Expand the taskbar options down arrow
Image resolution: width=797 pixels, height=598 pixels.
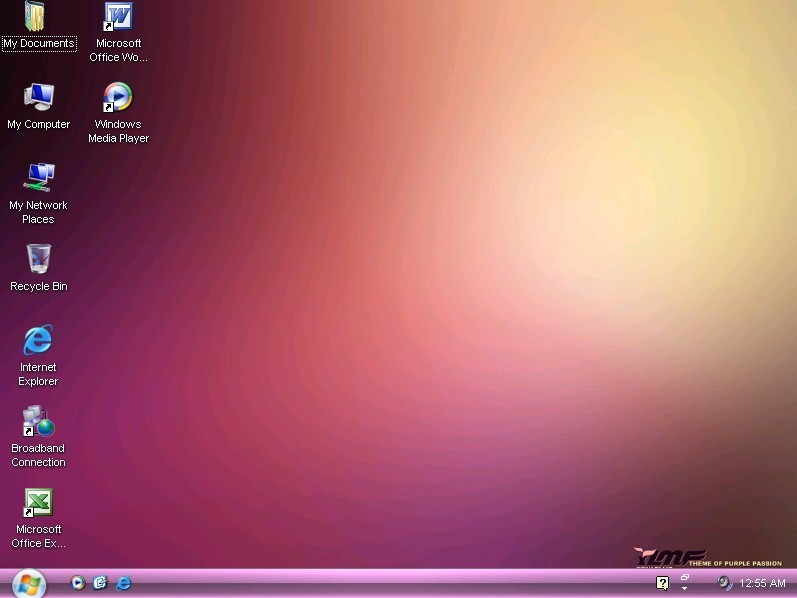click(685, 589)
